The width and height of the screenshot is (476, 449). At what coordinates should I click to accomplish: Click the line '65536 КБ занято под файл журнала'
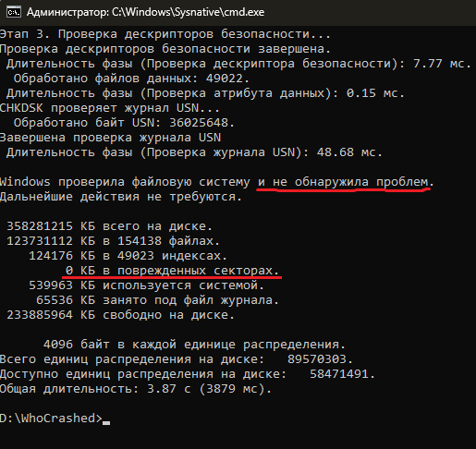click(157, 300)
